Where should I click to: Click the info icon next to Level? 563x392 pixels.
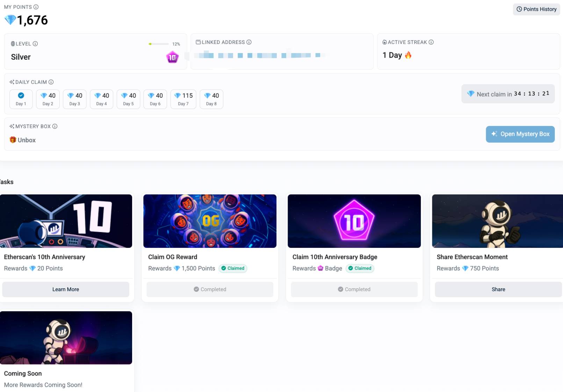coord(35,44)
